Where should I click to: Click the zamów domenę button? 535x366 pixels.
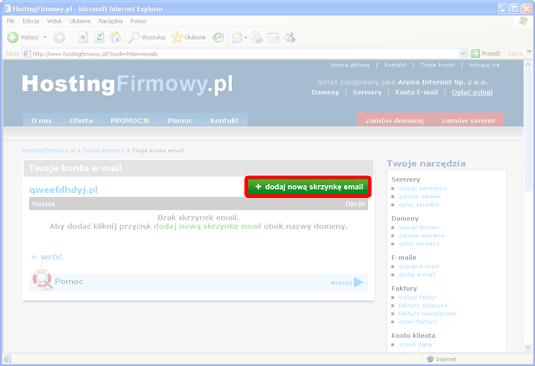(395, 120)
